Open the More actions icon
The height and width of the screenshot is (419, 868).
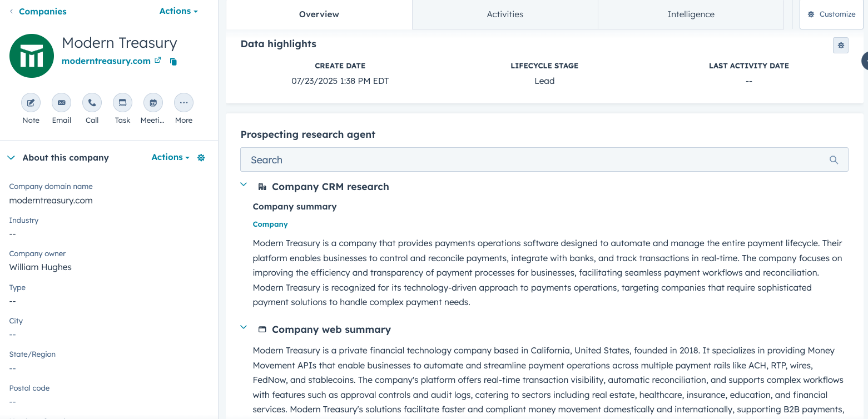point(183,102)
